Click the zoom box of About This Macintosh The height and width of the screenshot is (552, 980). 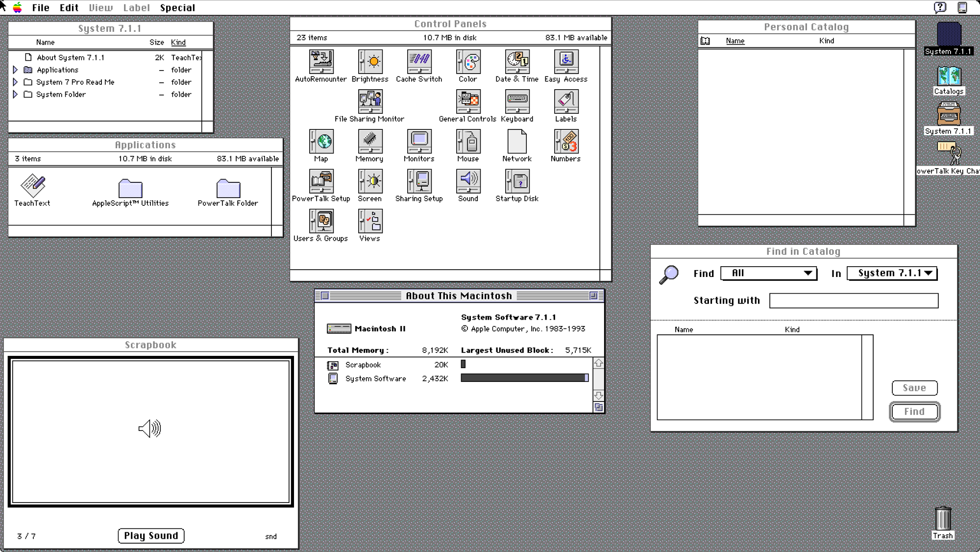click(x=593, y=296)
